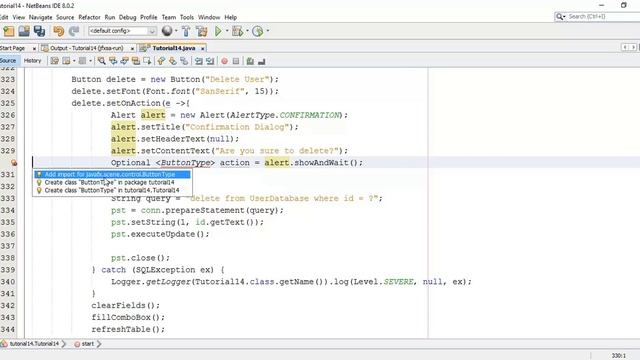640x360 pixels.
Task: Click Previous Bookmark icon
Action: 161,61
